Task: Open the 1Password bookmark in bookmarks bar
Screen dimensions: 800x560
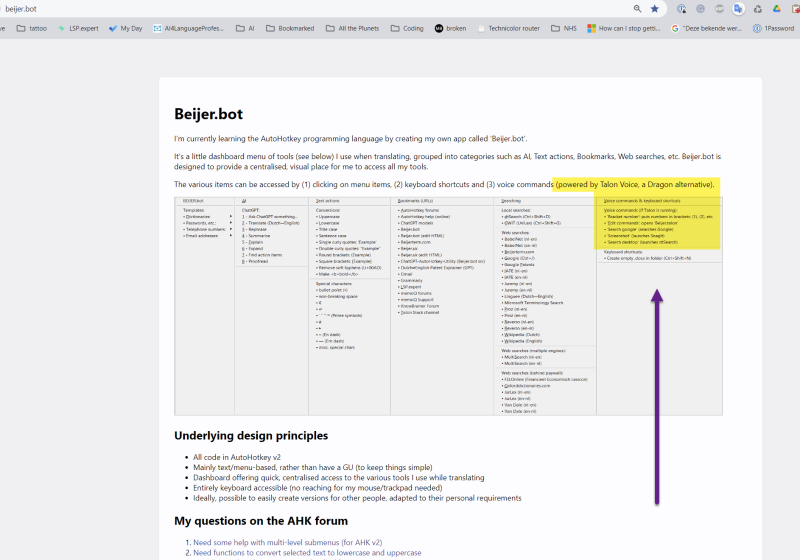Action: tap(773, 29)
